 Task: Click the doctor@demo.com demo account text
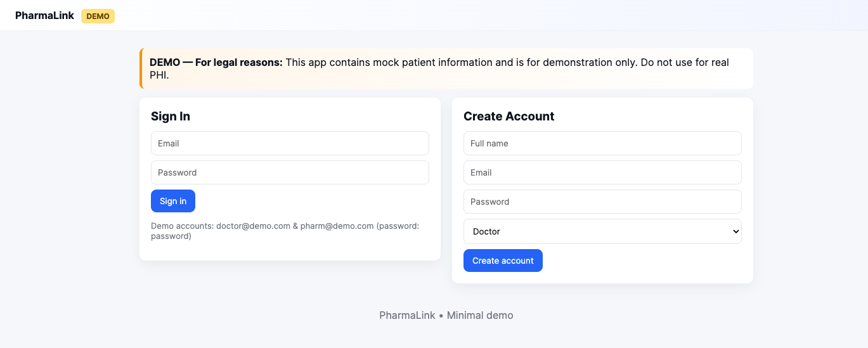coord(253,226)
